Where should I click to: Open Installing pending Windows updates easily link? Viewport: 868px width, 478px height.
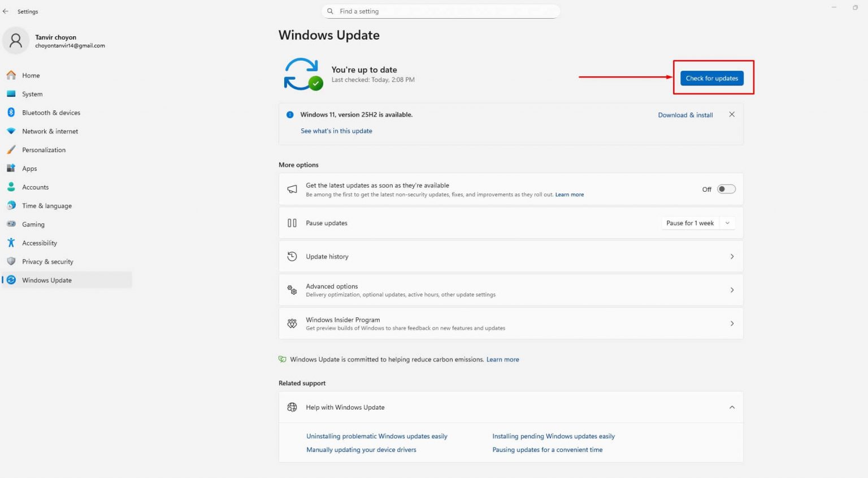[553, 436]
